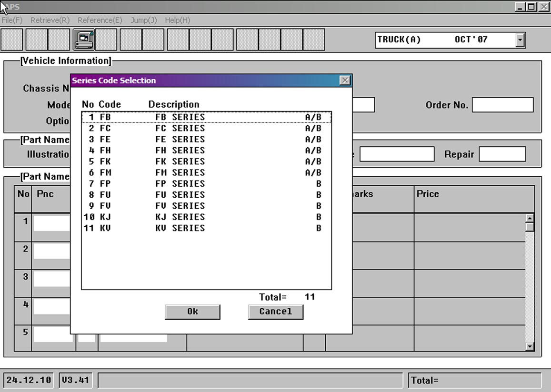Select the FE SERIES entry in list
This screenshot has width=551, height=392.
coord(206,140)
